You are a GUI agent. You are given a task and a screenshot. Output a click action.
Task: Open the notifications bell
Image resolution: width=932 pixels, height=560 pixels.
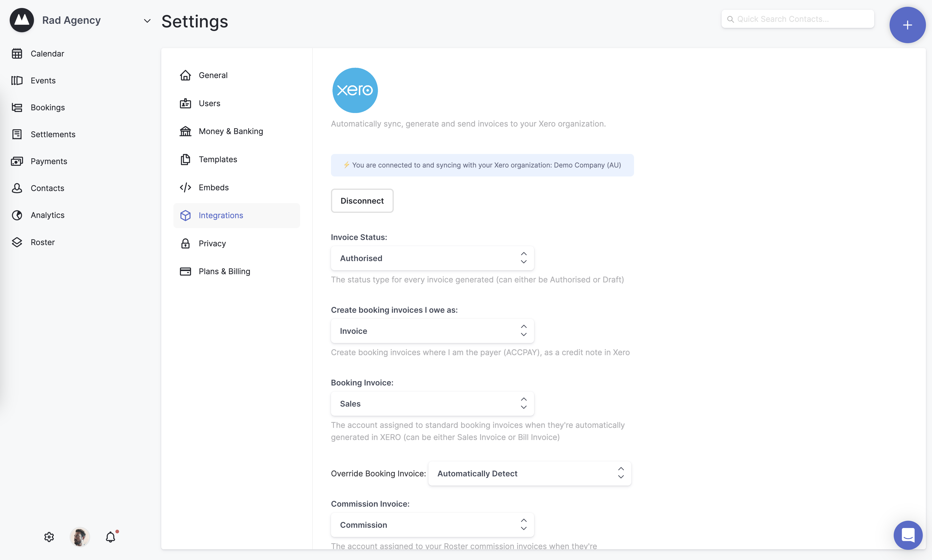click(111, 536)
